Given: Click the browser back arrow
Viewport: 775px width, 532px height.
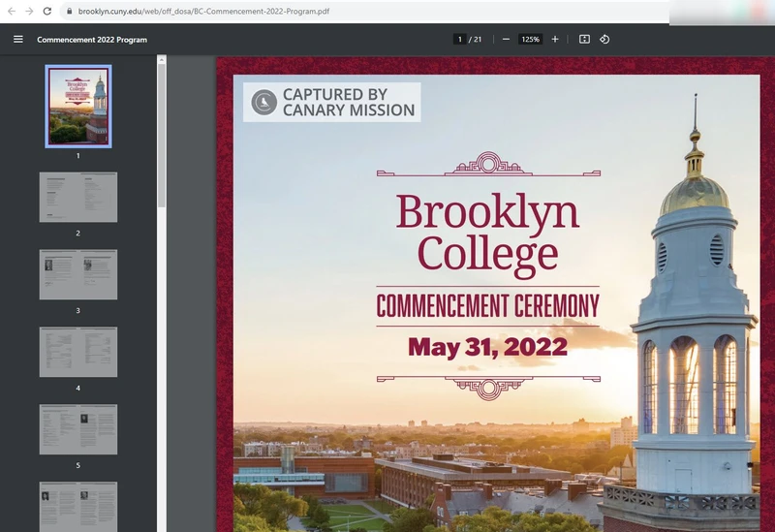Looking at the screenshot, I should point(11,11).
